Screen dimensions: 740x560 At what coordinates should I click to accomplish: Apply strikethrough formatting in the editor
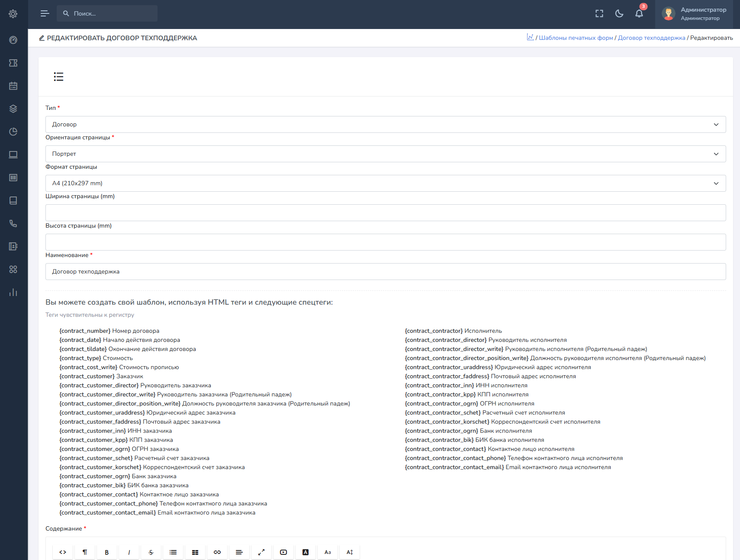coord(151,552)
